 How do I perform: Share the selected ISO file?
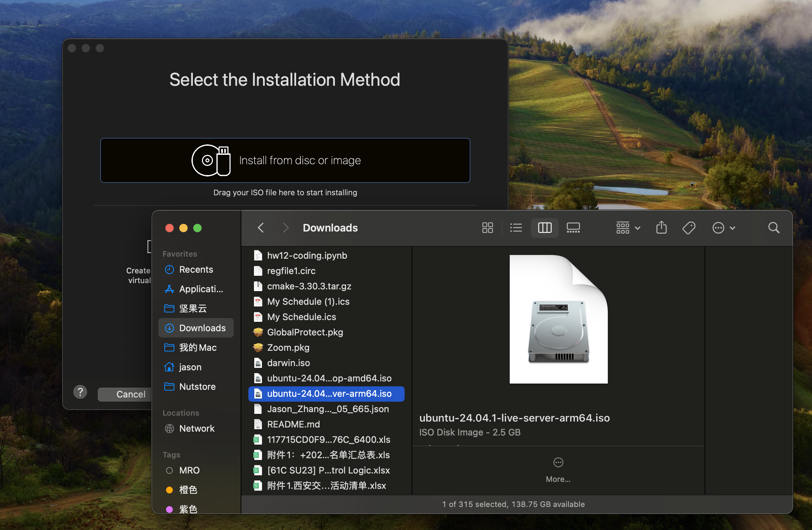pyautogui.click(x=661, y=228)
